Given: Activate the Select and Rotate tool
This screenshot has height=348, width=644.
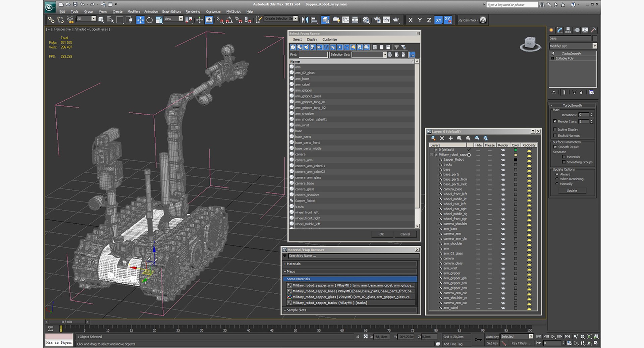Looking at the screenshot, I should click(x=150, y=20).
